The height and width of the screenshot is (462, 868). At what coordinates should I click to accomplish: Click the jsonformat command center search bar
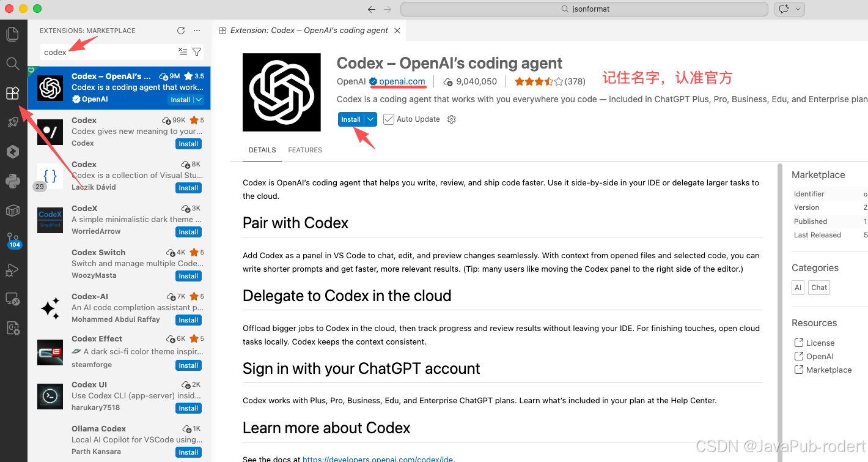click(584, 9)
